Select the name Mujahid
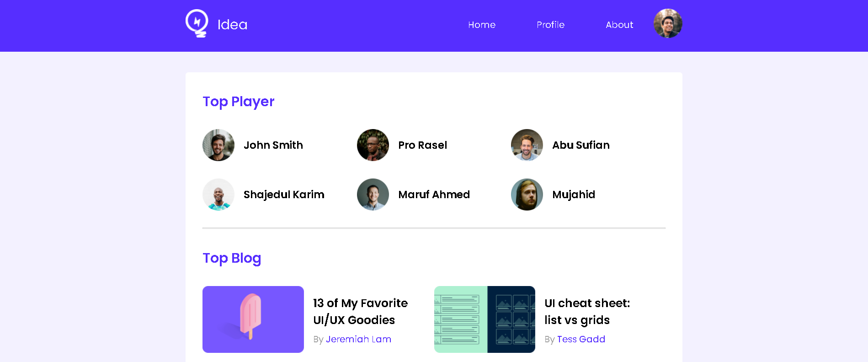This screenshot has width=868, height=362. (x=574, y=195)
